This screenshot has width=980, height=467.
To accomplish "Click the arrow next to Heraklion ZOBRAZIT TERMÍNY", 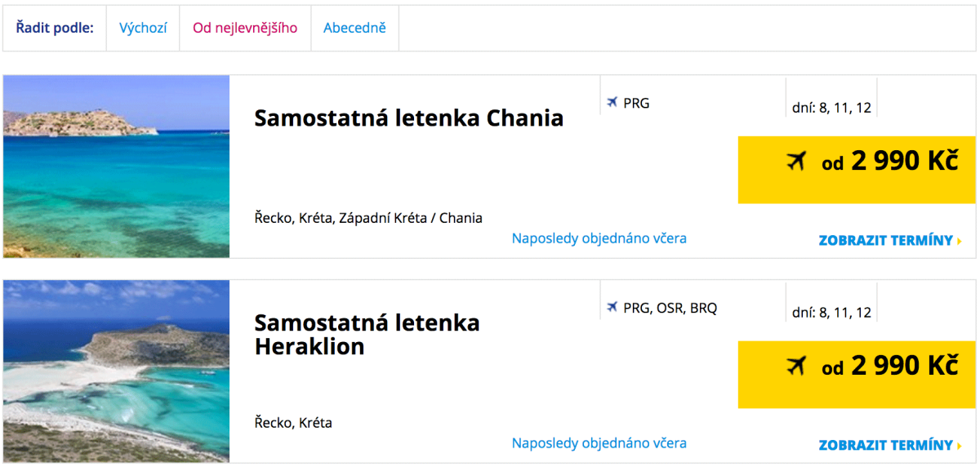I will (960, 446).
